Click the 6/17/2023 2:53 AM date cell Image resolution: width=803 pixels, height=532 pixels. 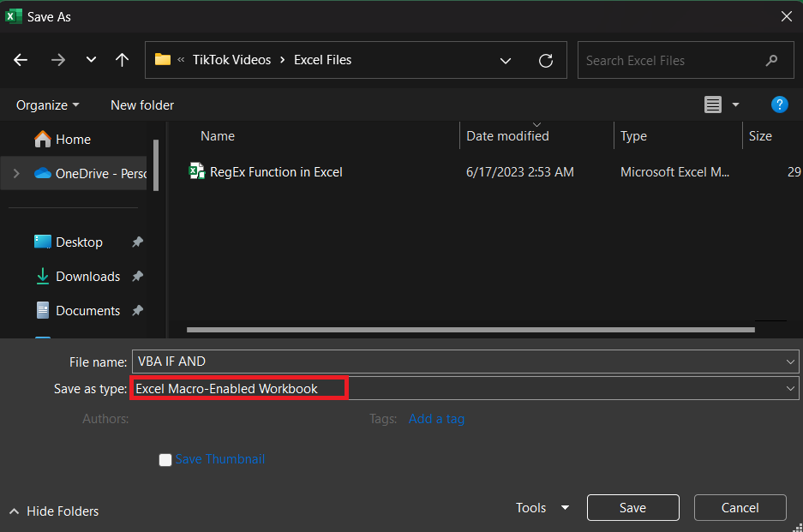pyautogui.click(x=520, y=172)
